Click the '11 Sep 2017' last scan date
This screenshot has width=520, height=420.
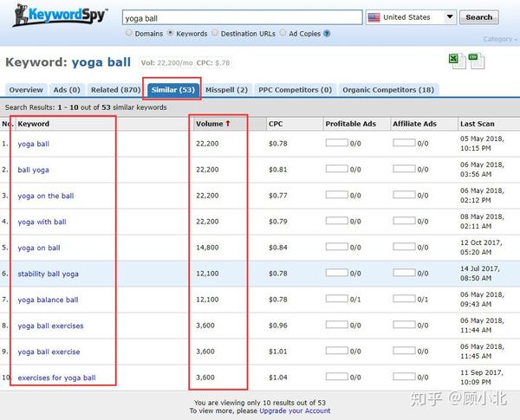coord(482,372)
